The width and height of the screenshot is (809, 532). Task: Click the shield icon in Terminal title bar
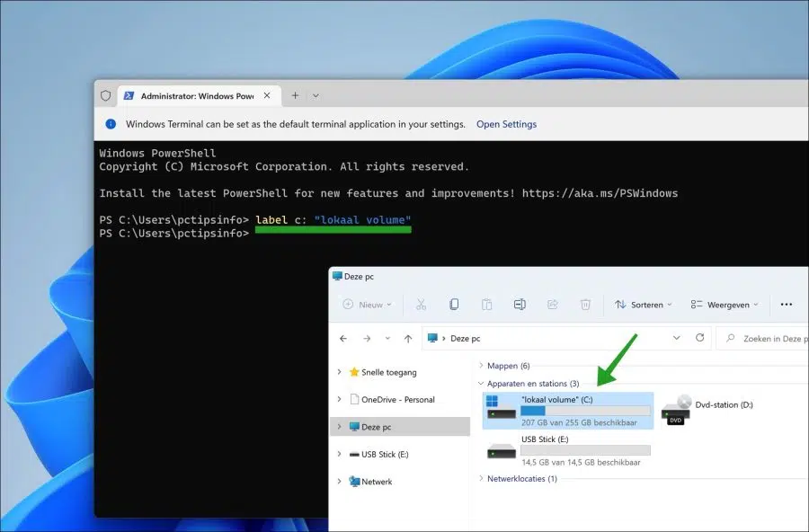pos(106,95)
